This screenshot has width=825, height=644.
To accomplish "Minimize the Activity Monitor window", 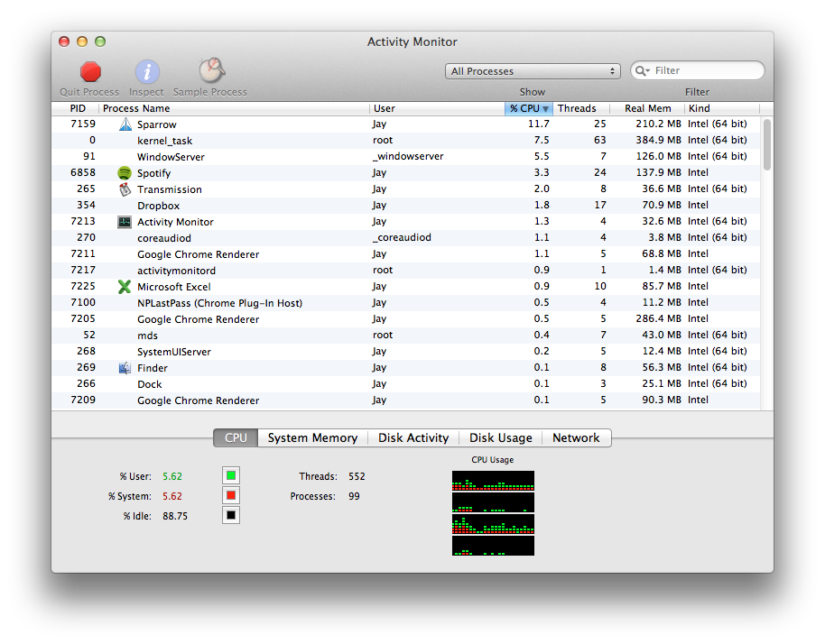I will [82, 41].
